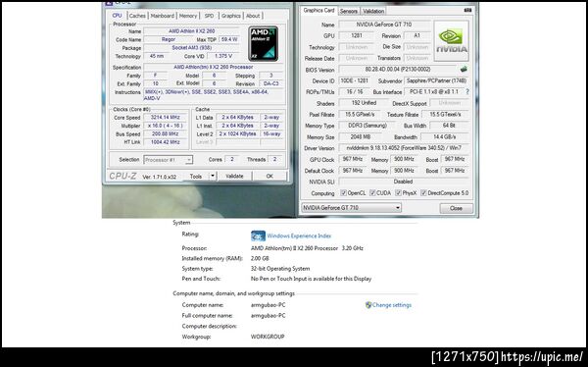Click the Change settings link

tap(392, 305)
